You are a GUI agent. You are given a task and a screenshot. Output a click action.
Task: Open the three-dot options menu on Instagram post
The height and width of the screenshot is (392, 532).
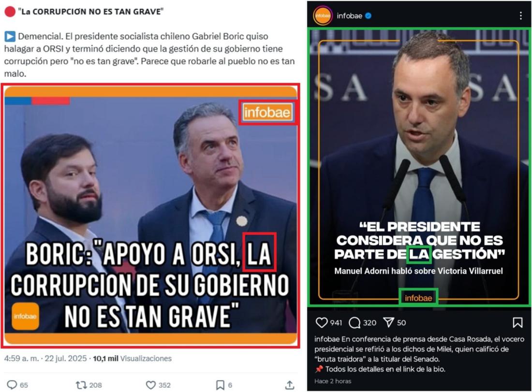pos(520,15)
